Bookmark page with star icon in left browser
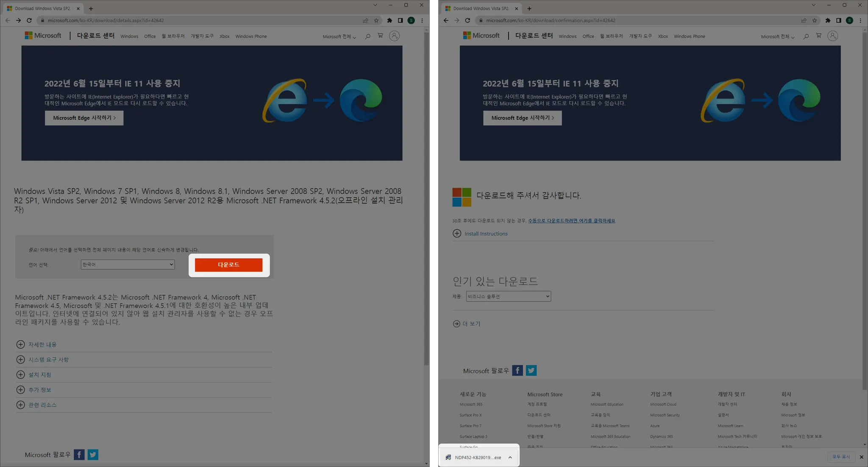The height and width of the screenshot is (467, 868). pos(376,20)
